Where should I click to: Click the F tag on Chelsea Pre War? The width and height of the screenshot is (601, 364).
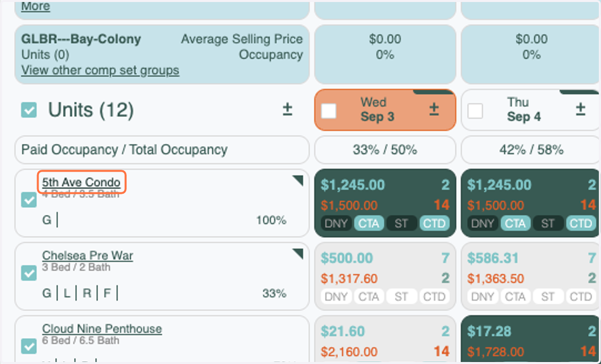[x=107, y=293]
